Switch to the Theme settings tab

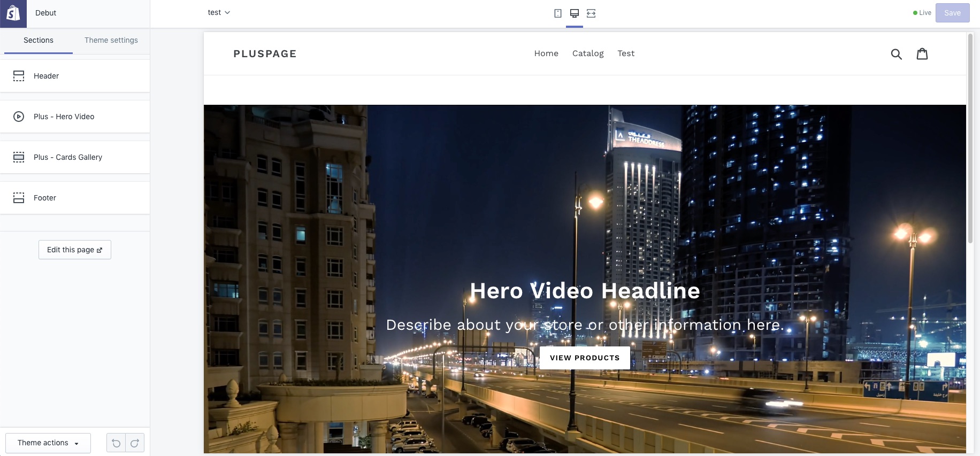click(x=111, y=40)
